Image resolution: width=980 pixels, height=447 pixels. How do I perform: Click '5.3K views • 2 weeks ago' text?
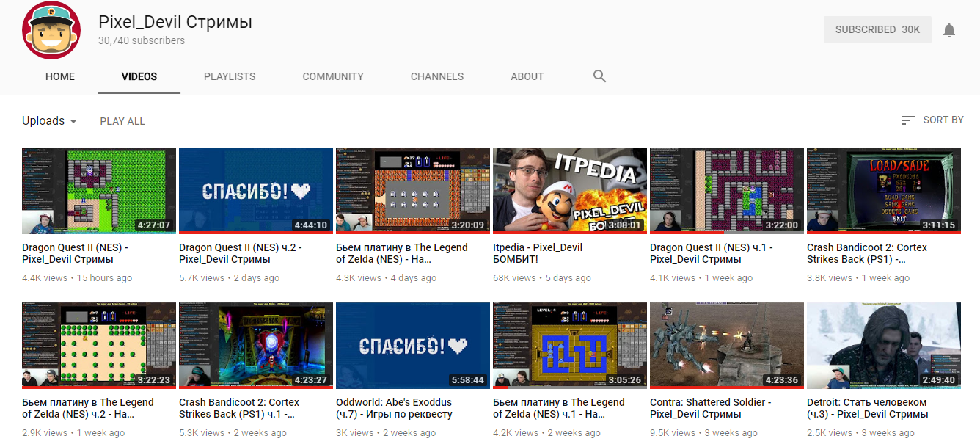[x=233, y=433]
